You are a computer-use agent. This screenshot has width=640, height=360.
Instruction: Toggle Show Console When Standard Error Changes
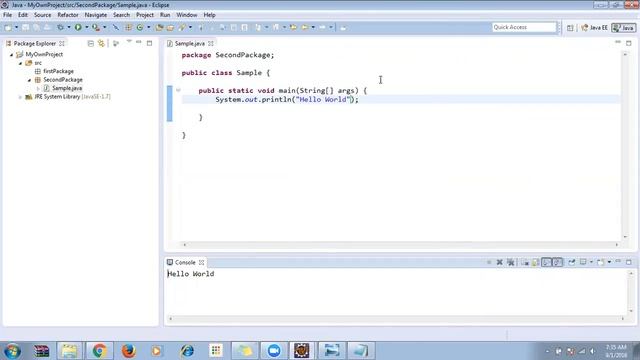click(x=557, y=262)
